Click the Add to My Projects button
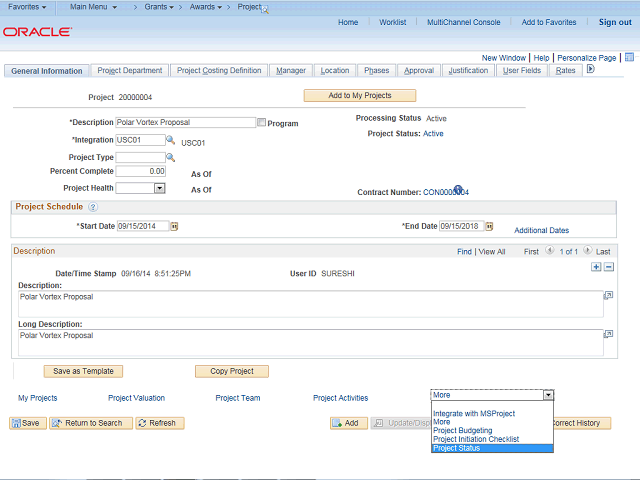This screenshot has height=480, width=640. tap(359, 96)
